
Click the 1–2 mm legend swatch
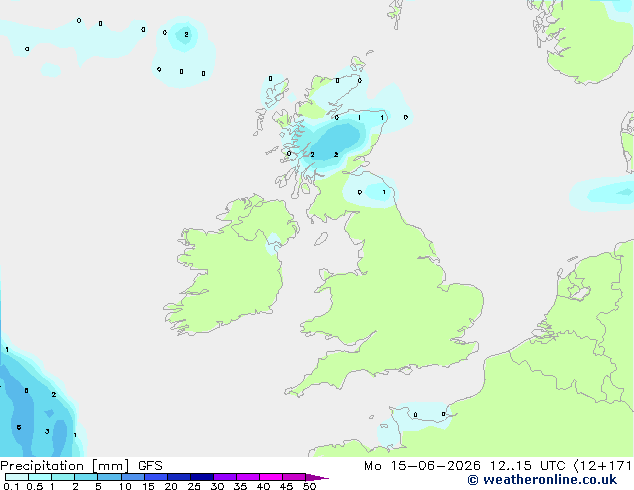coord(63,477)
